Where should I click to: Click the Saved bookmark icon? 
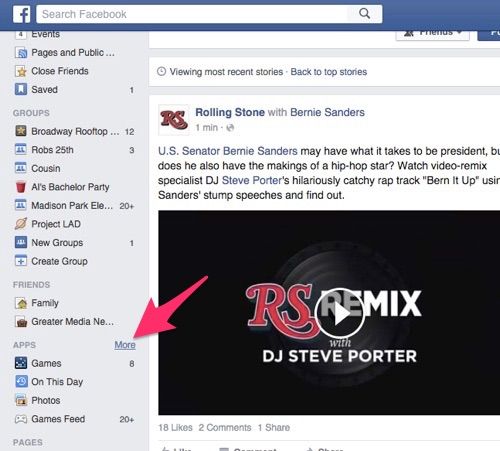[x=21, y=89]
